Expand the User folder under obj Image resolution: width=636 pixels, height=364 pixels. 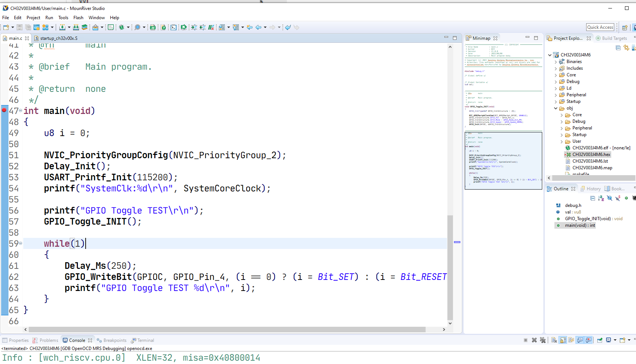pyautogui.click(x=562, y=141)
